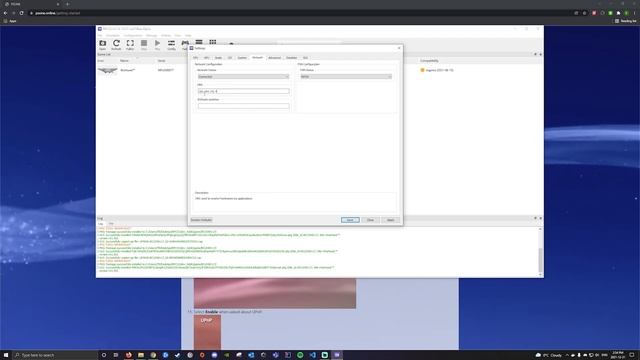Close the Log dock panel
This screenshot has height=360, width=640.
(x=540, y=218)
